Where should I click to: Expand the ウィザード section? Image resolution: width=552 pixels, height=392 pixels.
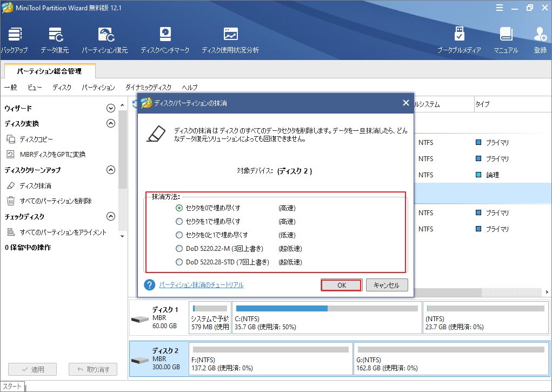pos(111,108)
